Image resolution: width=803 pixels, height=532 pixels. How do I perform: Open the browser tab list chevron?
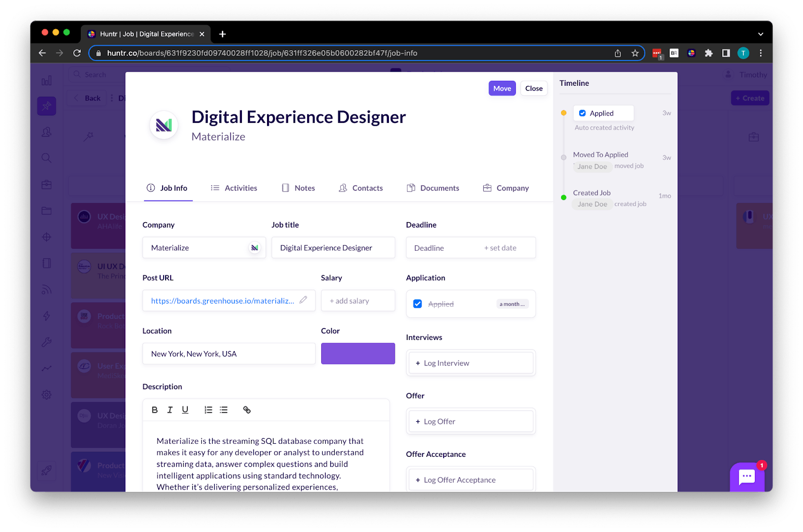click(760, 34)
